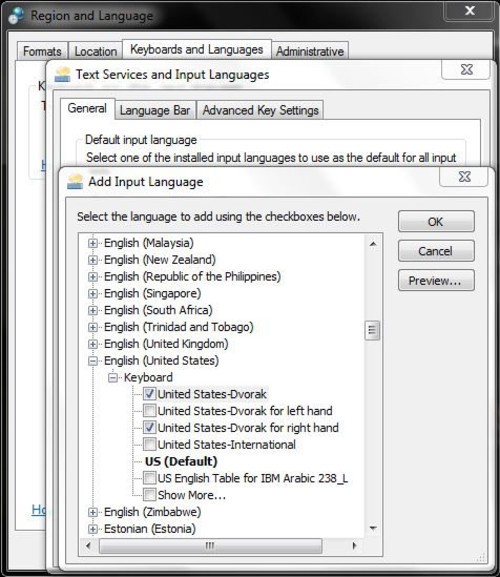Select English (Zimbabwe) label

pyautogui.click(x=152, y=512)
